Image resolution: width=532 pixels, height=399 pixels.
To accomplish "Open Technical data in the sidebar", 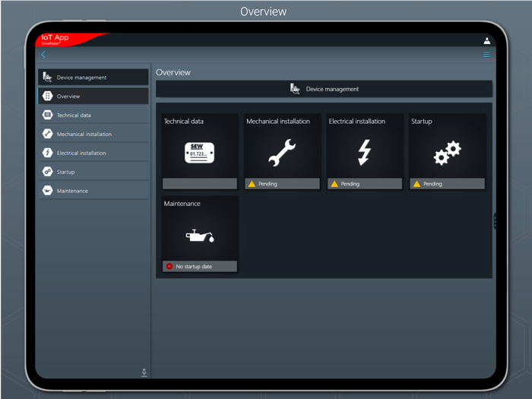I will 93,116.
